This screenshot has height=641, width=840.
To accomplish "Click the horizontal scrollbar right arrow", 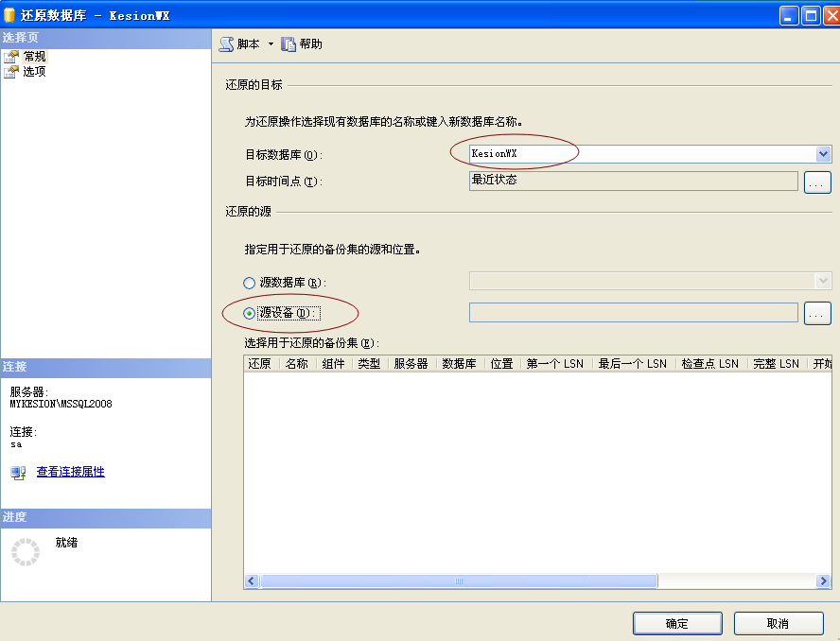I will [x=824, y=581].
